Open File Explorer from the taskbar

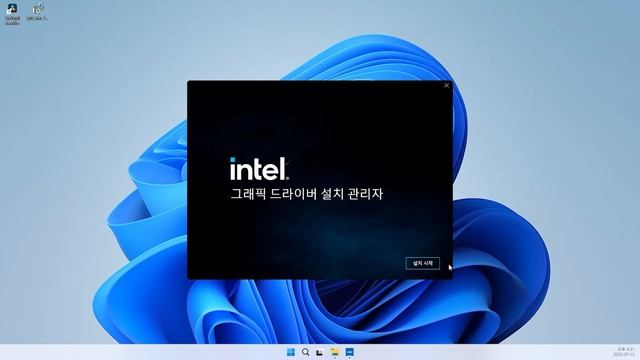click(335, 352)
